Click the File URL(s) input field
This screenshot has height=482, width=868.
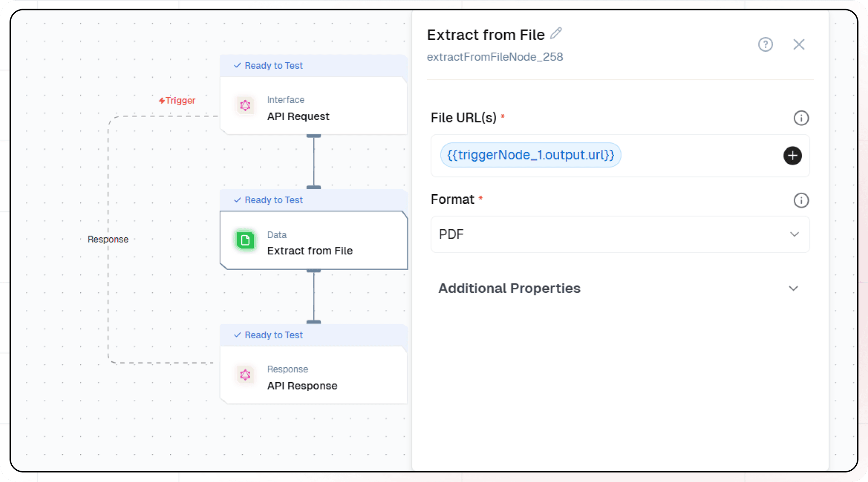(x=699, y=156)
